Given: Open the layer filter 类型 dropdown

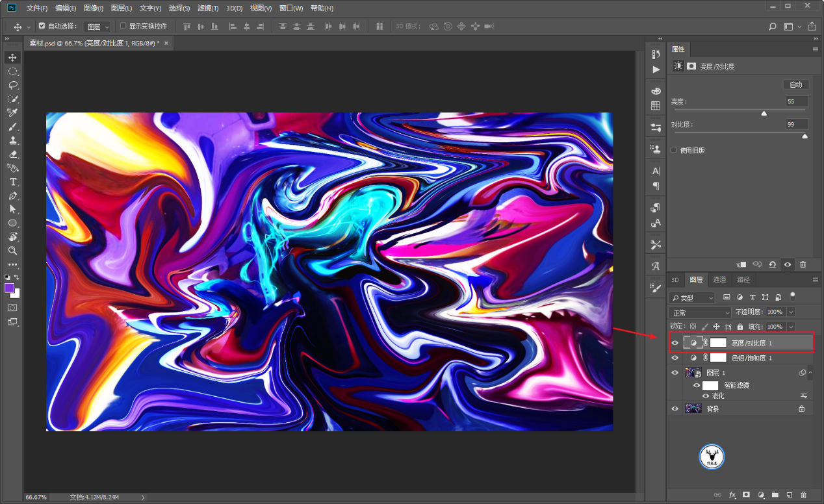Looking at the screenshot, I should tap(691, 297).
